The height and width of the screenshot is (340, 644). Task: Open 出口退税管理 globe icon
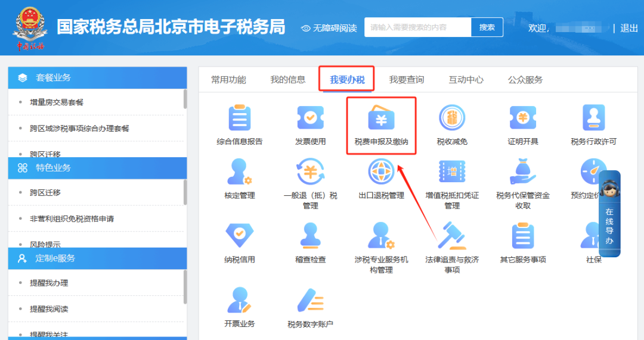click(381, 172)
